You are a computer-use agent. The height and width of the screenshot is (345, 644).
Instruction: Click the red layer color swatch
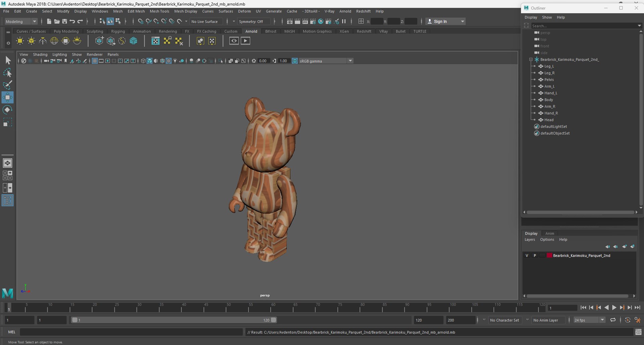coord(549,256)
